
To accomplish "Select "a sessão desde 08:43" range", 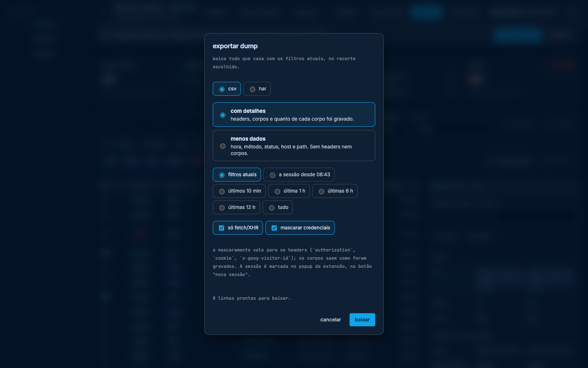I will pos(299,175).
